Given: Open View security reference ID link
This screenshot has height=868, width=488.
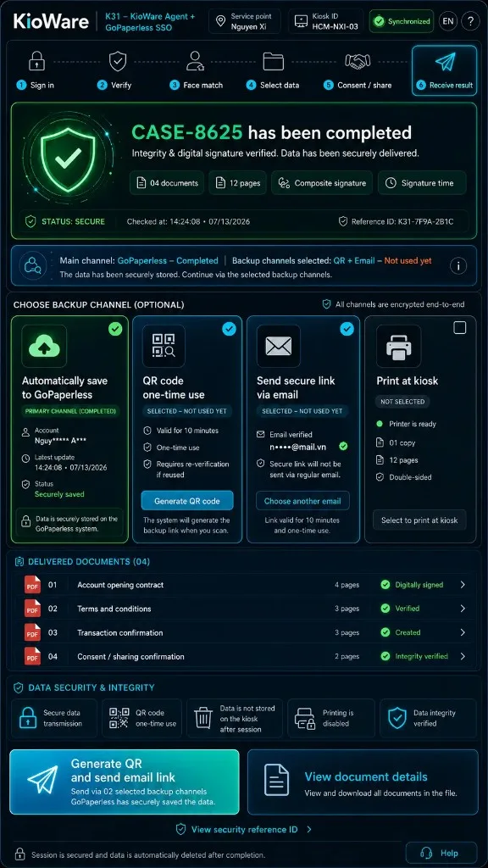Looking at the screenshot, I should point(244,829).
